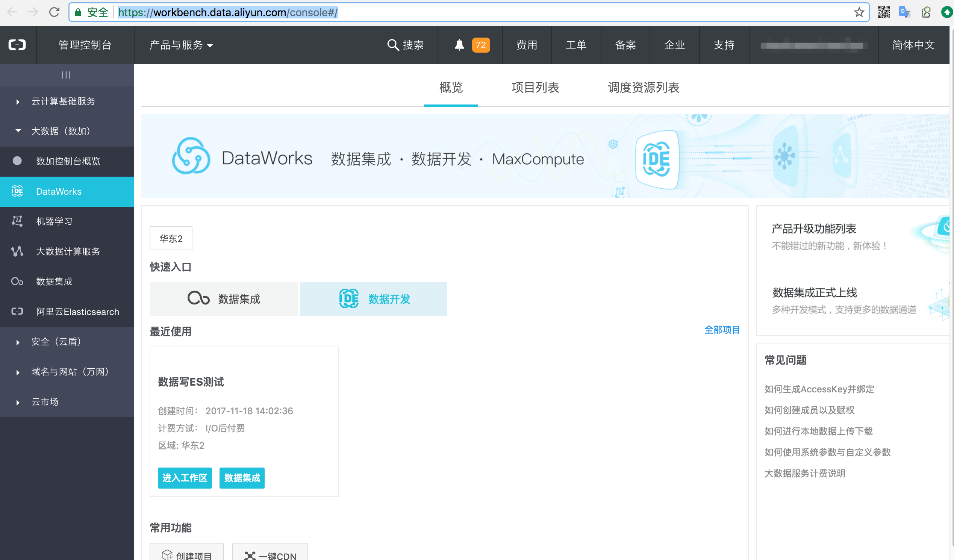Click the Aliyun logo icon in top bar
The image size is (954, 560).
pos(17,45)
